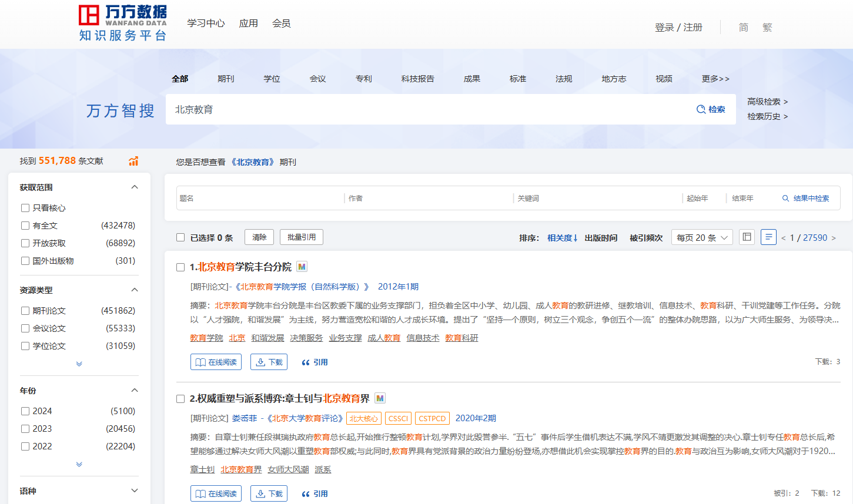Cite result 2 using 引用

[x=315, y=494]
